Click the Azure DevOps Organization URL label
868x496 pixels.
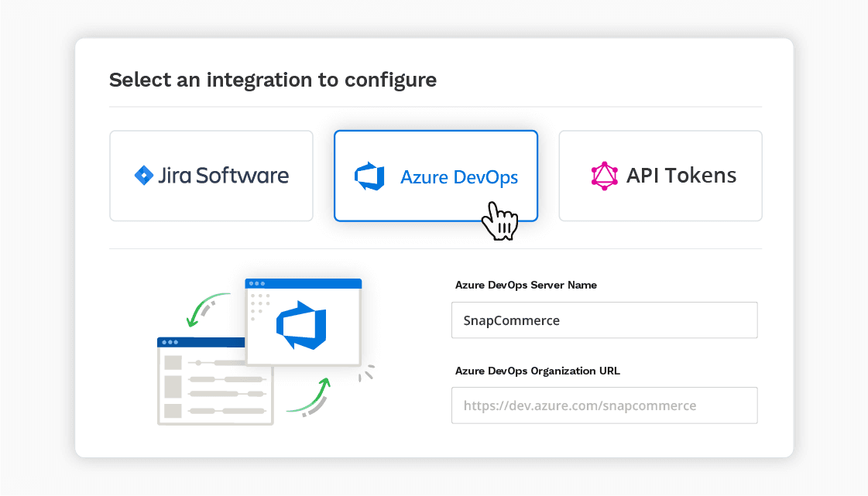[x=538, y=371]
